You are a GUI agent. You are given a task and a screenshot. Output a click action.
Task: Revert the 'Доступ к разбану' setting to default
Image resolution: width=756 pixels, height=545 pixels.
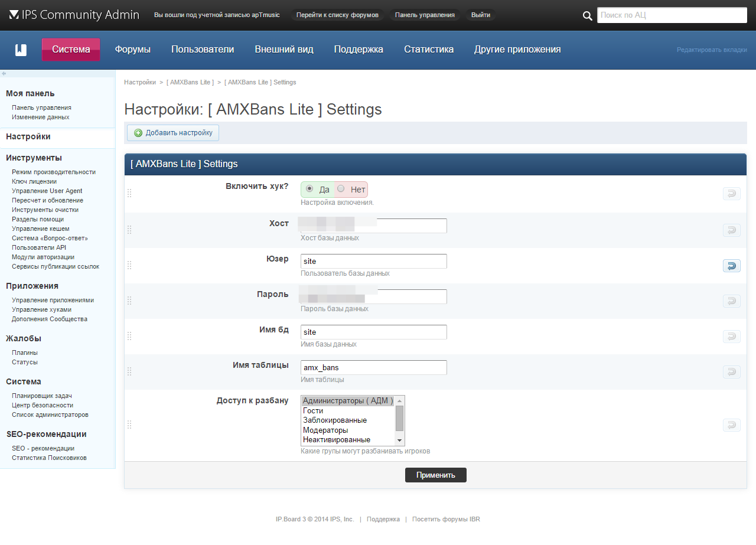point(732,425)
